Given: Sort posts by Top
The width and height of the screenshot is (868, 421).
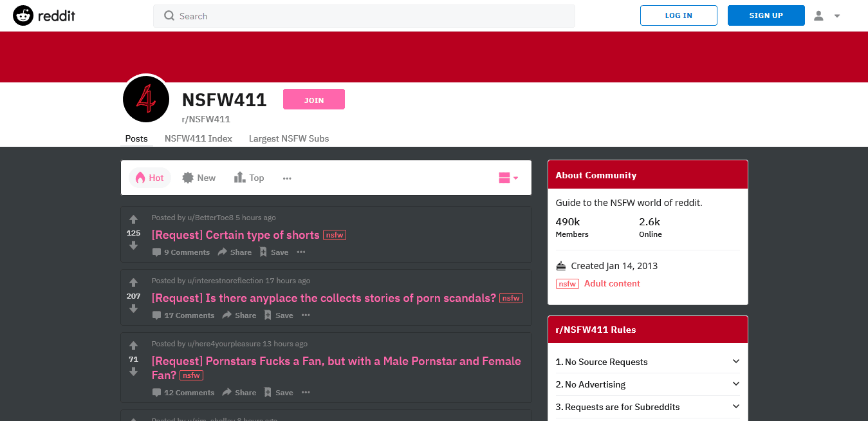Looking at the screenshot, I should (x=249, y=178).
